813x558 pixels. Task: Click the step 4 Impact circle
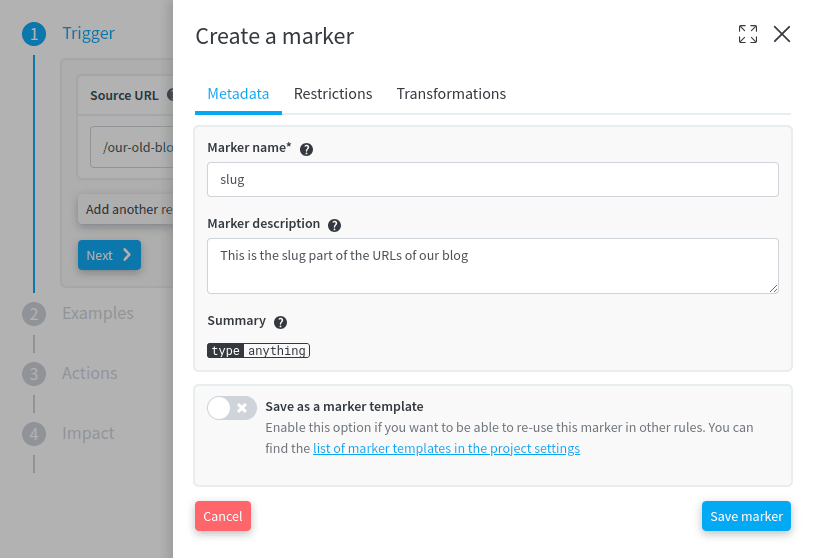click(34, 434)
